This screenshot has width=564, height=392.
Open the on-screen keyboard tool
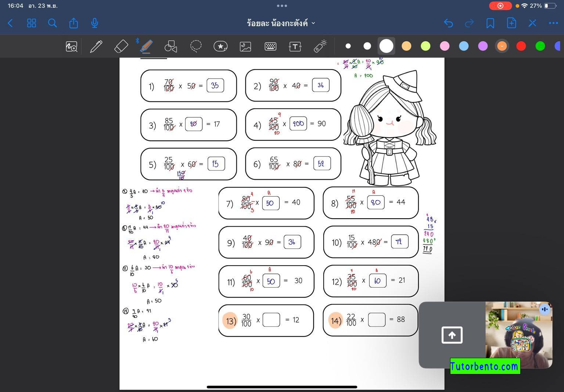click(x=270, y=46)
